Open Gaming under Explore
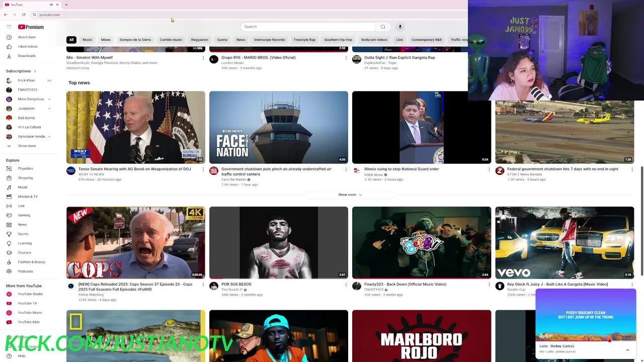The height and width of the screenshot is (362, 644). (23, 215)
